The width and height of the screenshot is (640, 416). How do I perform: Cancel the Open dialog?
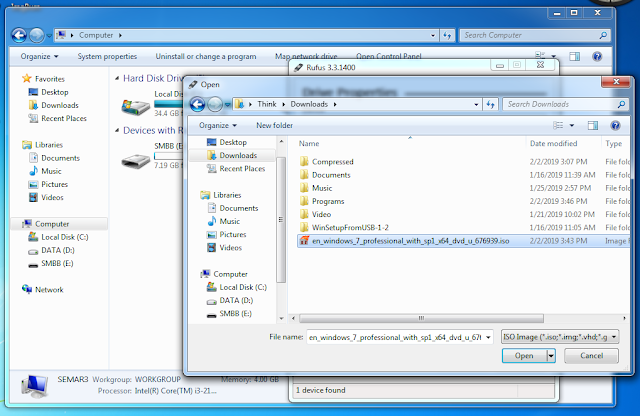click(591, 356)
